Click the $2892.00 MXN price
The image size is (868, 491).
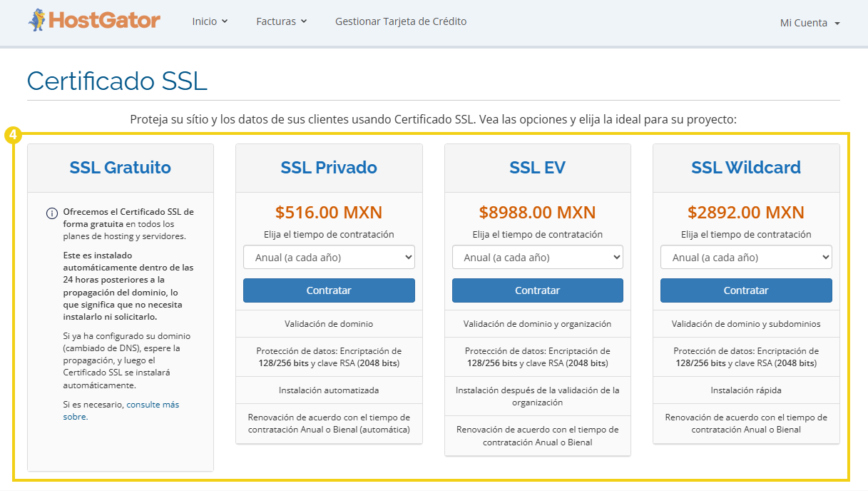point(746,212)
